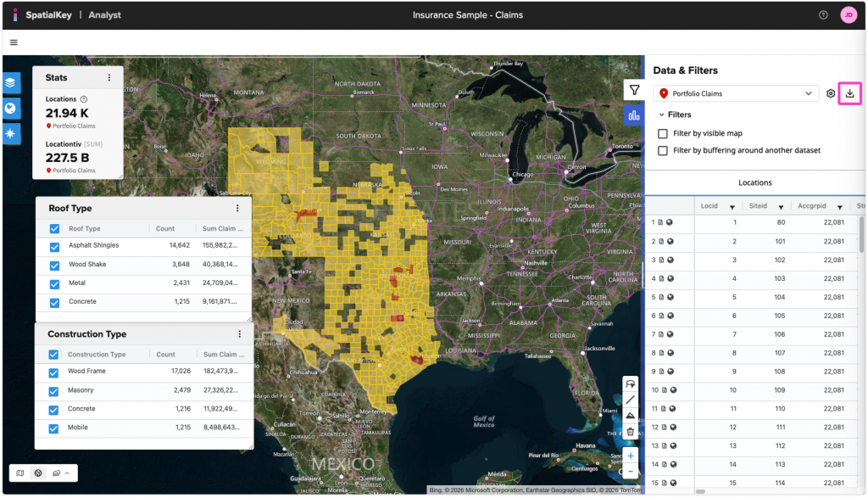The image size is (868, 498).
Task: Open the Layers panel icon
Action: [11, 82]
